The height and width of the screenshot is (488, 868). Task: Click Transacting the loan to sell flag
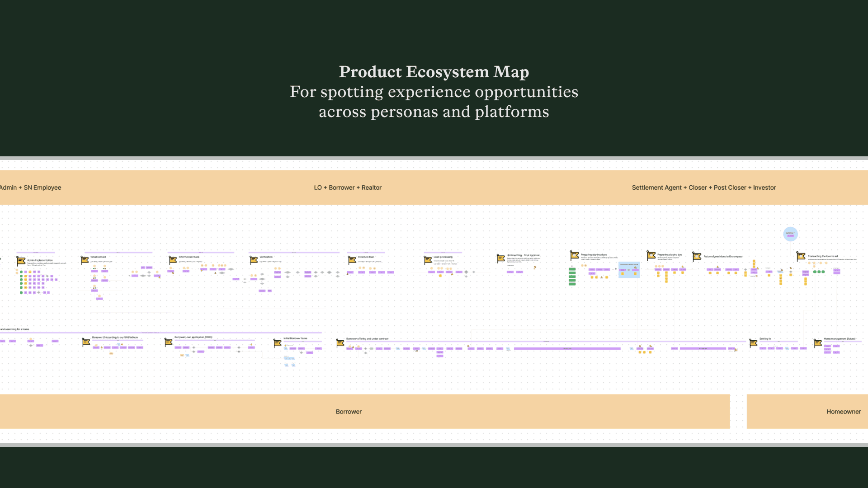point(801,256)
